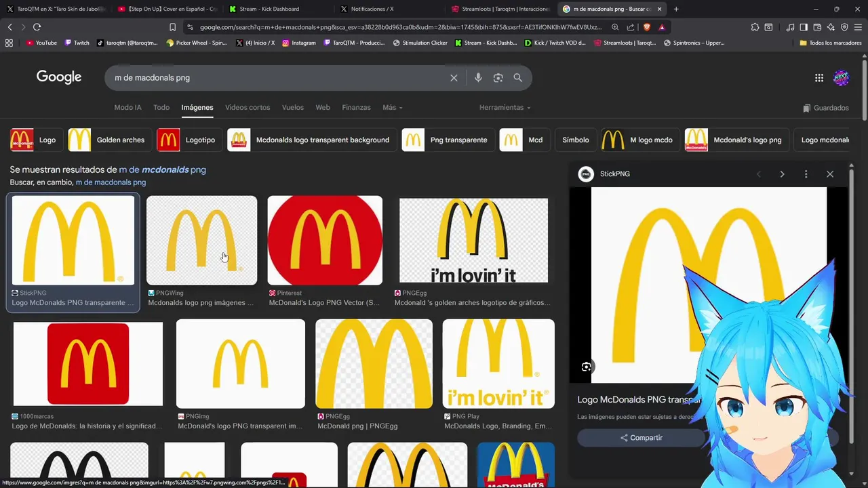
Task: Submit search with the magnifier button
Action: (x=518, y=78)
